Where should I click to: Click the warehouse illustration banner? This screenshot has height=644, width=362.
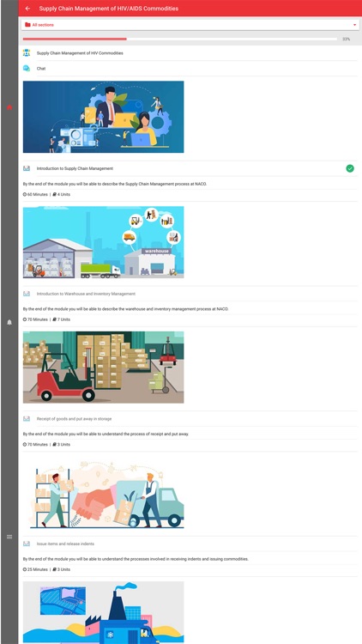tap(104, 242)
